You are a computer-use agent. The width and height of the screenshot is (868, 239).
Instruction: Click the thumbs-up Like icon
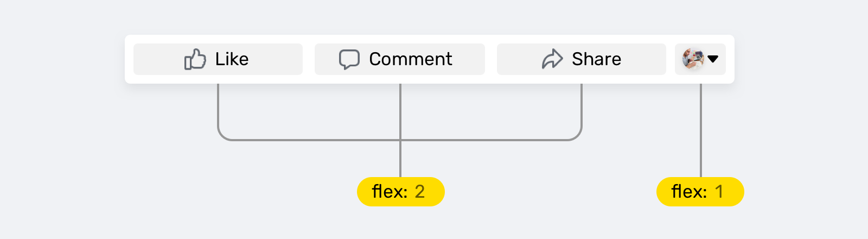click(x=195, y=59)
